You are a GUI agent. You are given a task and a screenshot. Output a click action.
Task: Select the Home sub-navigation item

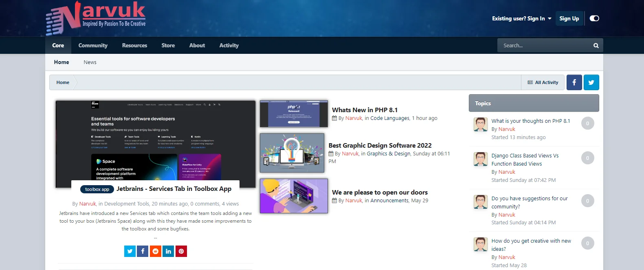tap(62, 62)
